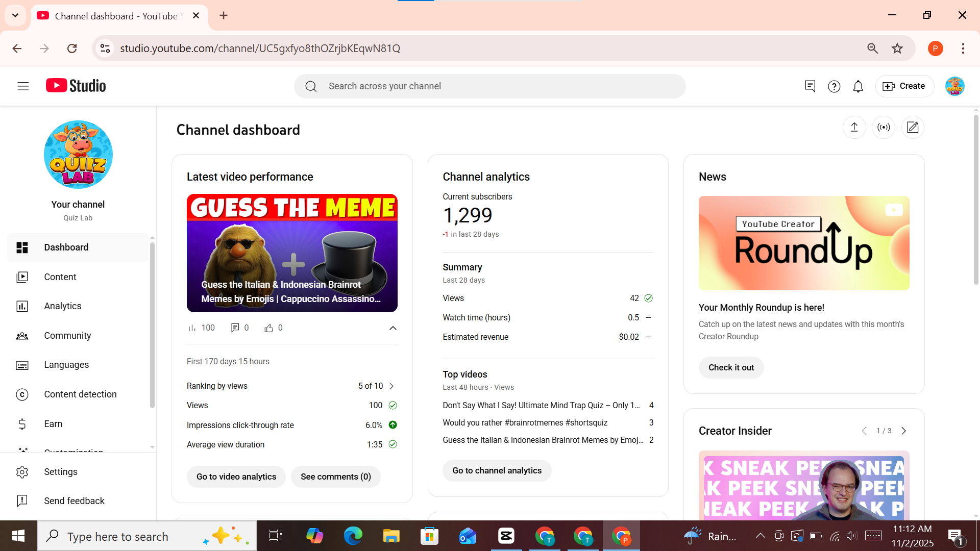Advance Creator Insider carousel with next arrow
The width and height of the screenshot is (980, 551).
pyautogui.click(x=904, y=431)
